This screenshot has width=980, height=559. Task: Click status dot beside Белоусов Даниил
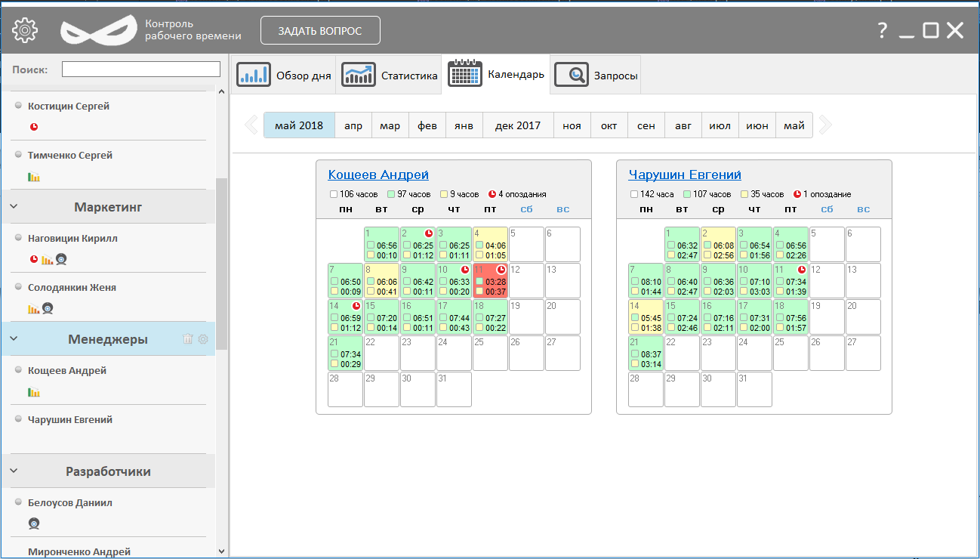[x=18, y=502]
